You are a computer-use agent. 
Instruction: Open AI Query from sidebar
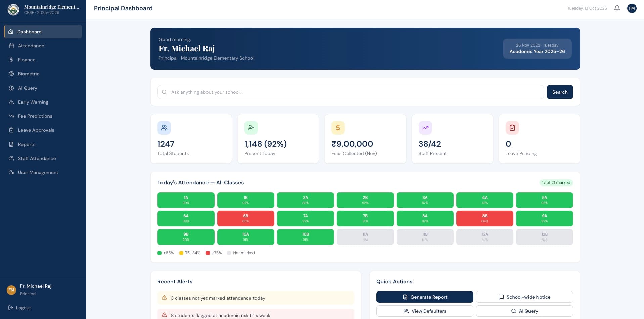pyautogui.click(x=43, y=88)
